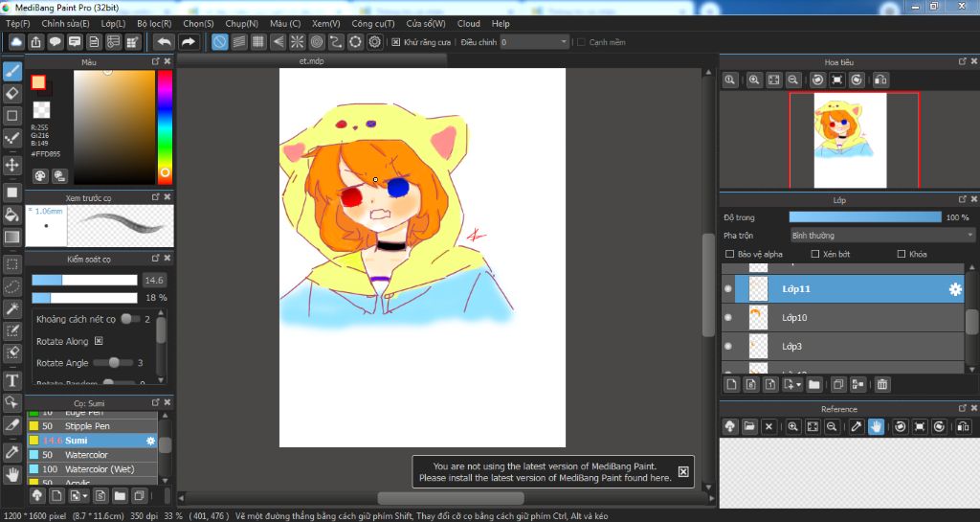
Task: Zoom out on the Navigator panel
Action: pos(793,79)
